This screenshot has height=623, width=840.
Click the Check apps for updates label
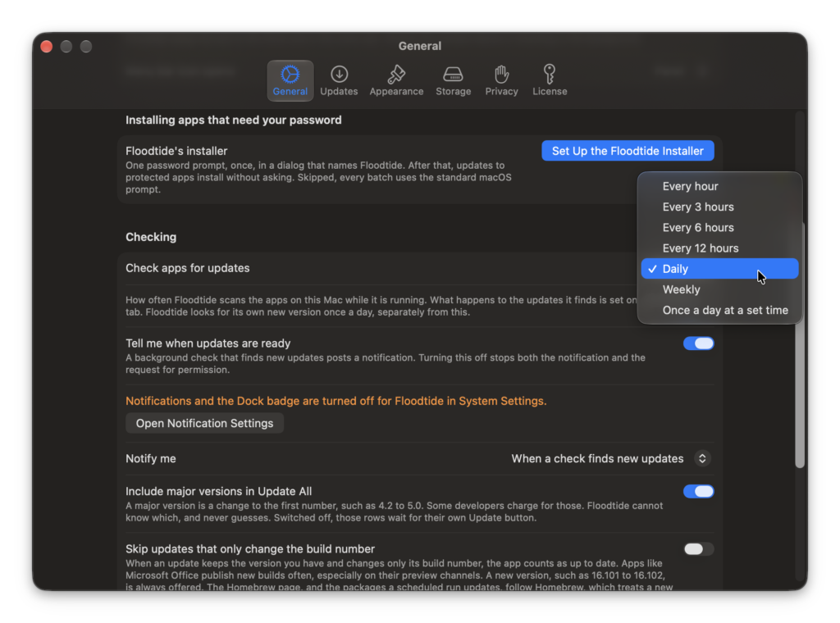[188, 268]
